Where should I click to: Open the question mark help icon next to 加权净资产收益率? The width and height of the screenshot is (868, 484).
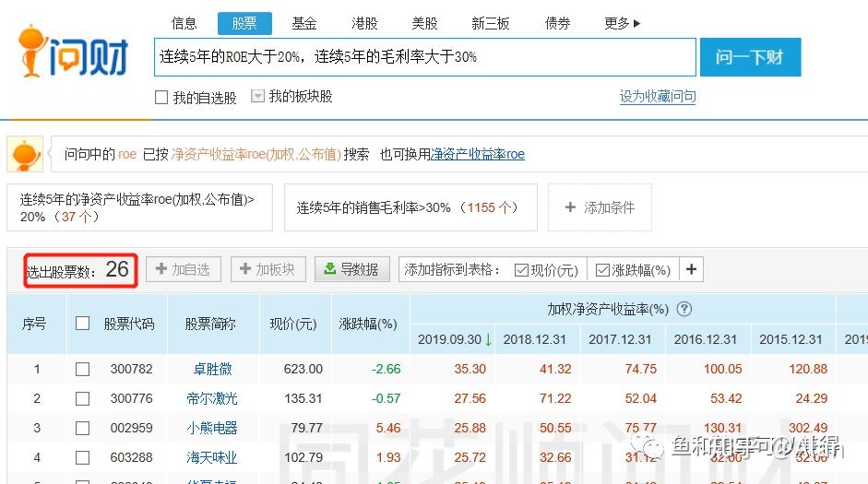684,309
